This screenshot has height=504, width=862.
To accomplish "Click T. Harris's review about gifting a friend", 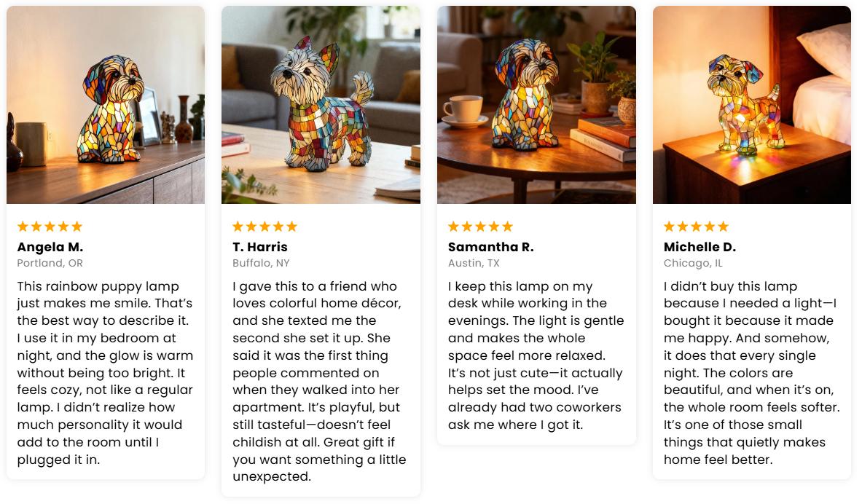I will point(321,382).
